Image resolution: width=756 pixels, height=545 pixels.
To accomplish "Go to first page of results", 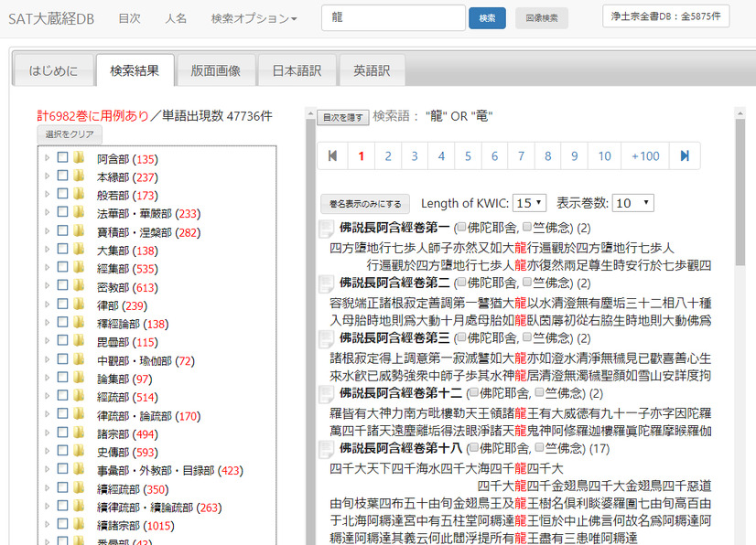I will pos(332,156).
